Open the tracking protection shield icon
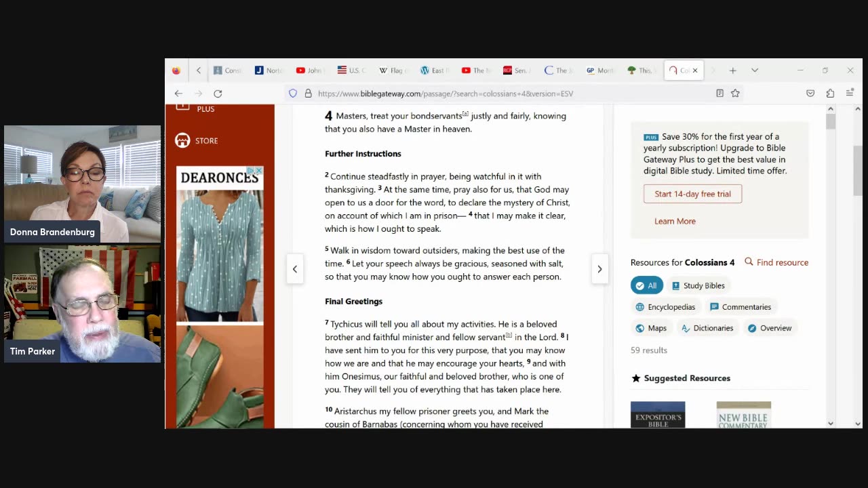This screenshot has height=488, width=868. pos(293,94)
